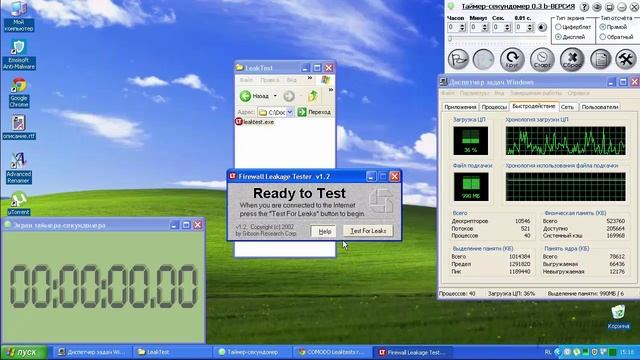Select the Корзина recycle bin icon
Image resolution: width=640 pixels, height=360 pixels.
618,317
